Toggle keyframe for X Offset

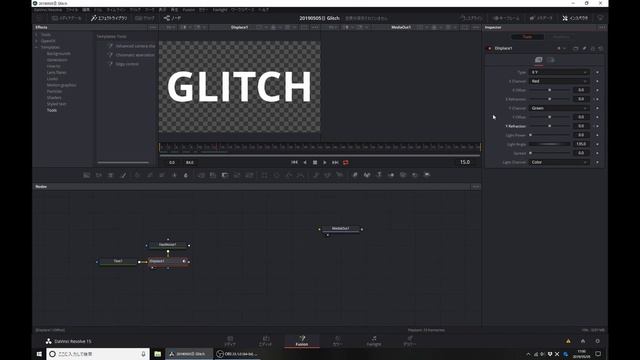597,90
